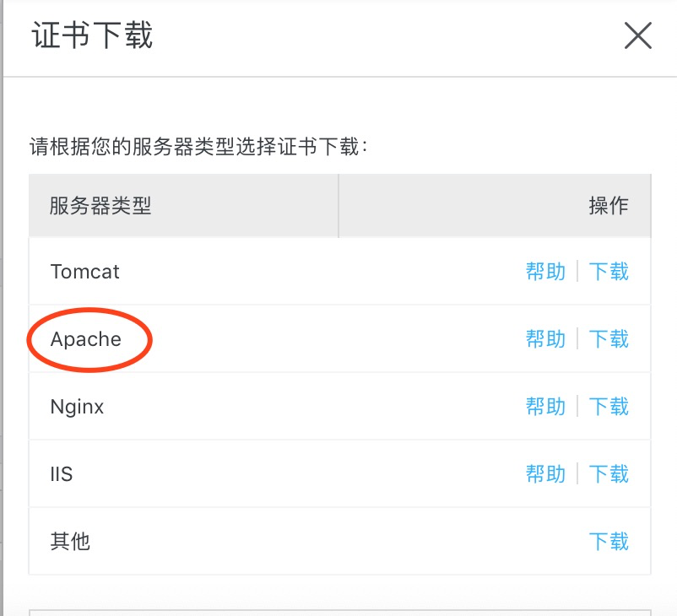The image size is (677, 616).
Task: View help for Nginx server type
Action: 545,407
